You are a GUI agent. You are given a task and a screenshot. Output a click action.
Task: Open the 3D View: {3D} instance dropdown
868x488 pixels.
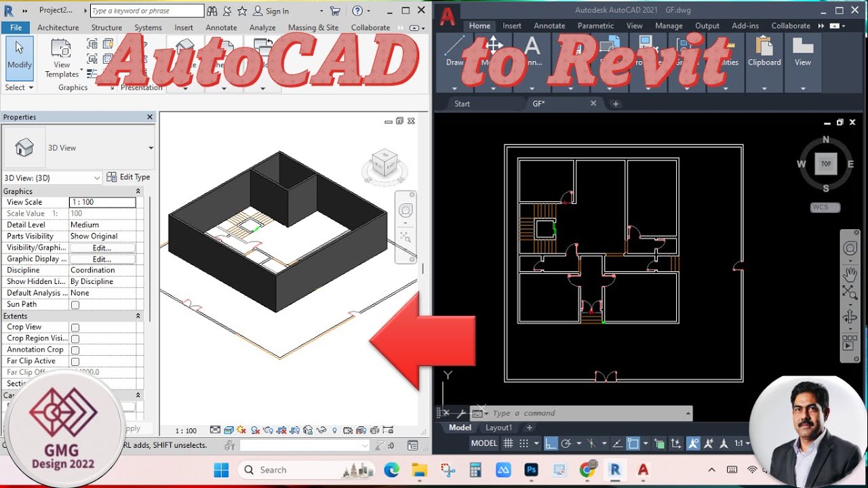coord(97,178)
